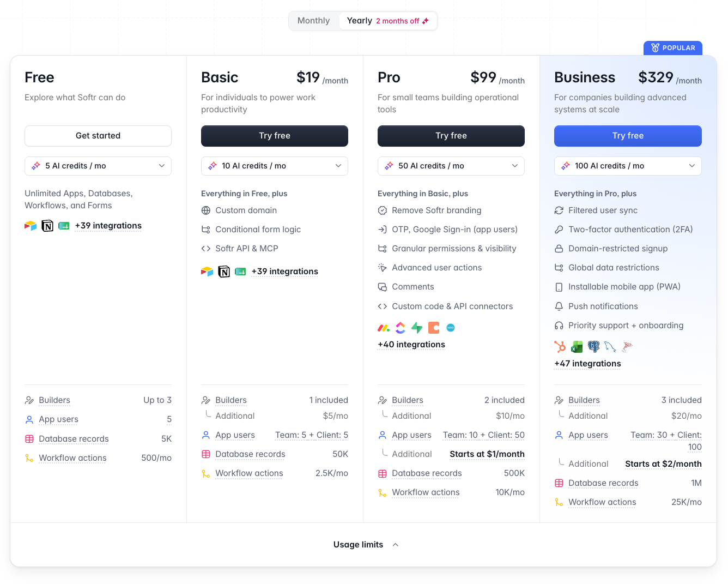Switch billing to Monthly
Screen dimensions: 728x584
click(314, 21)
